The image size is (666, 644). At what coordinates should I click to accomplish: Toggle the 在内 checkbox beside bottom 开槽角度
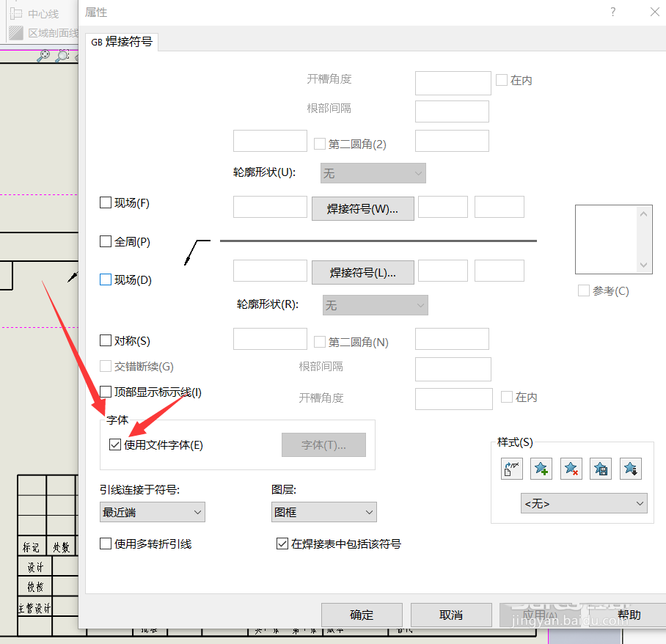tap(507, 397)
